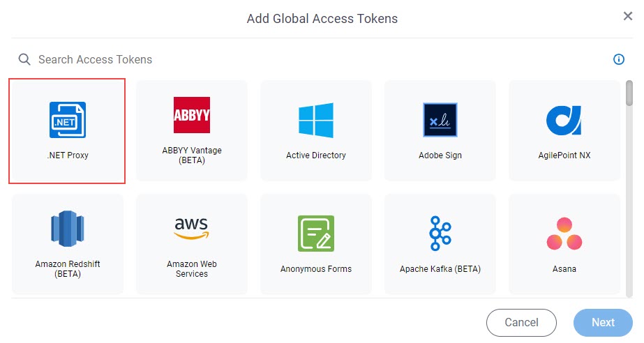Choose the Amazon Redshift (BETA) icon
Screen dimensions: 644x343
click(x=68, y=229)
